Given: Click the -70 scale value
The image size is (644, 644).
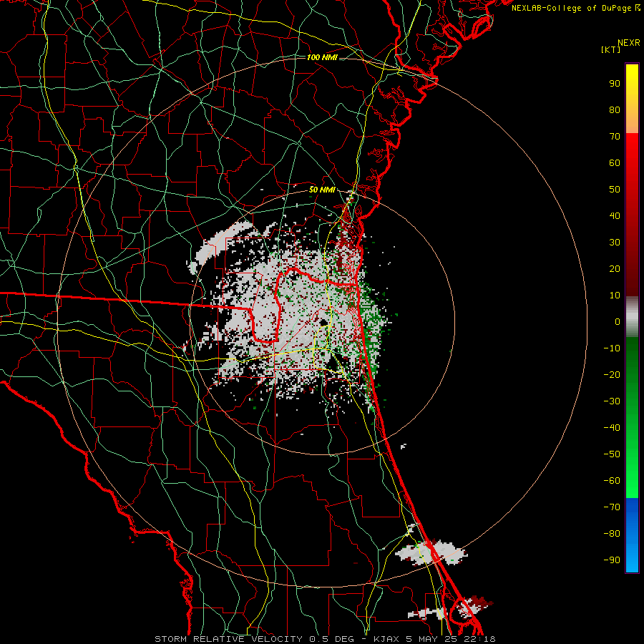Looking at the screenshot, I should point(612,507).
